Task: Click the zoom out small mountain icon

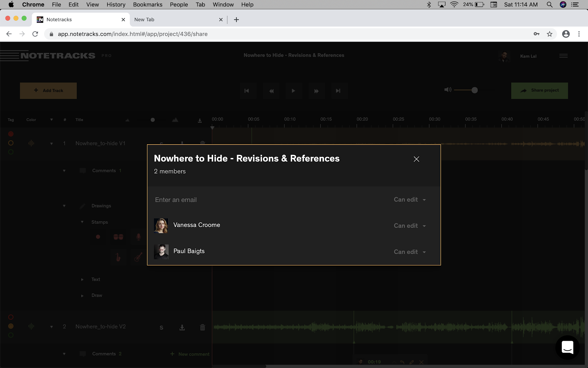Action: click(x=127, y=120)
